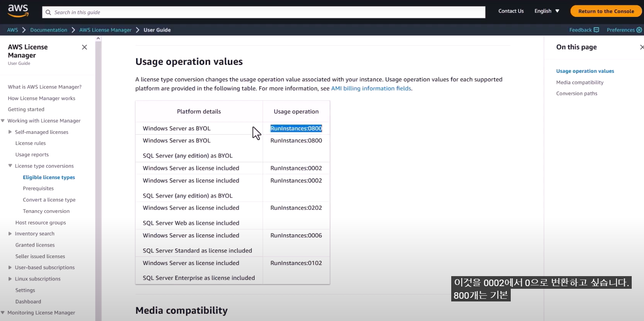Expand Self-managed licenses tree node
644x321 pixels.
(10, 132)
